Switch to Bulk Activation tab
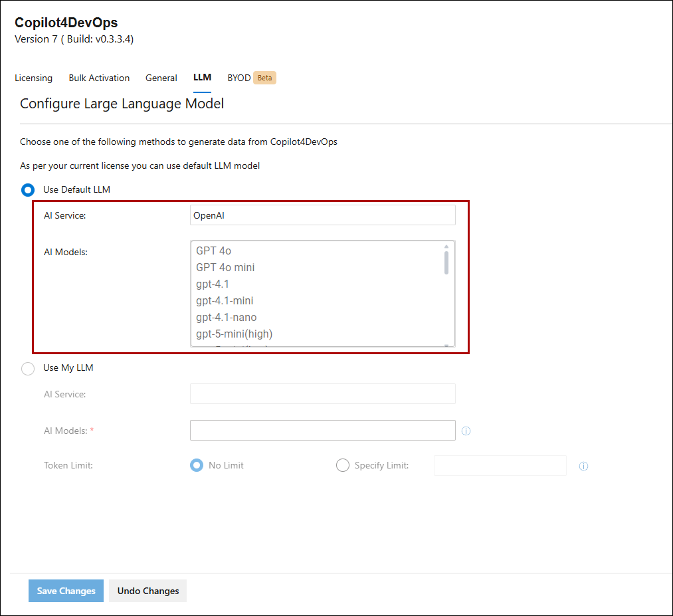Viewport: 673px width, 616px height. (x=99, y=78)
